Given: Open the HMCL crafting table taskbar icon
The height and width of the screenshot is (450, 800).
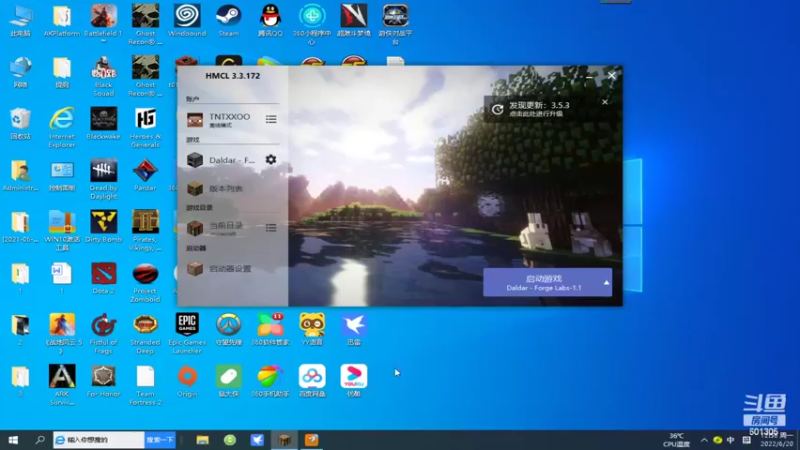Looking at the screenshot, I should [x=285, y=440].
